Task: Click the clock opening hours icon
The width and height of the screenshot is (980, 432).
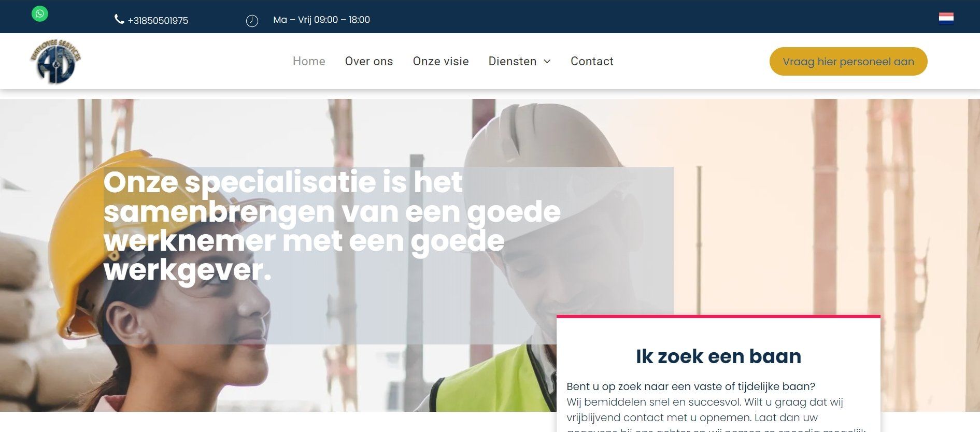Action: pos(252,21)
